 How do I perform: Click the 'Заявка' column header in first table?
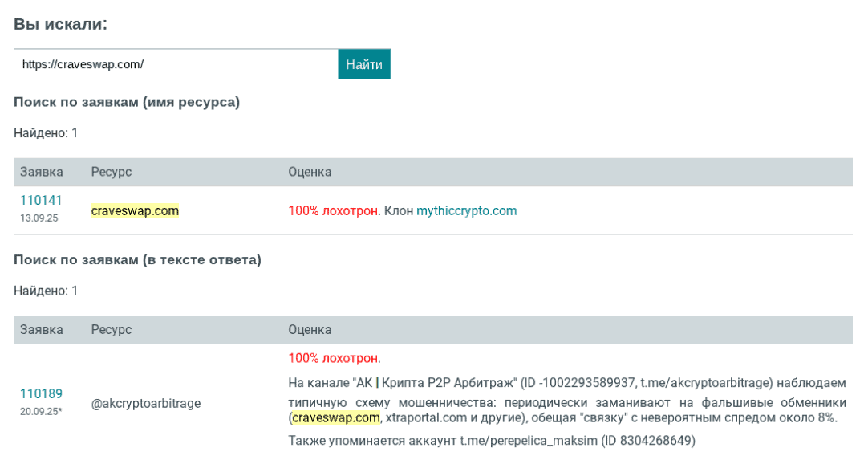pyautogui.click(x=42, y=172)
